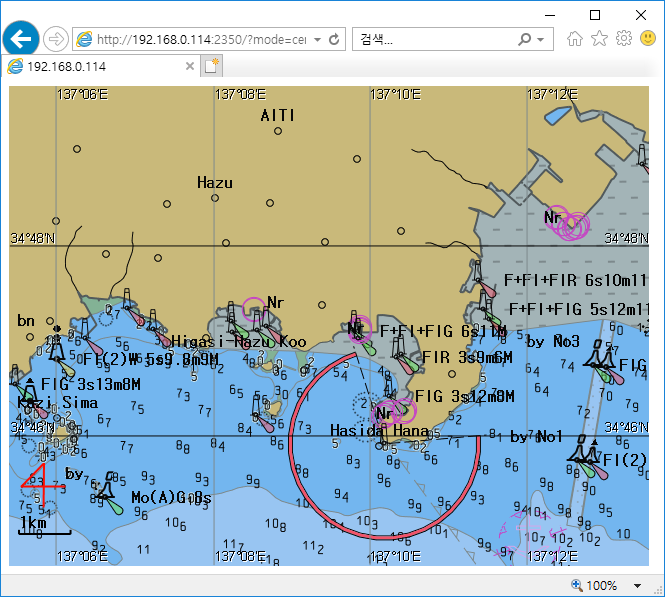665x597 pixels.
Task: Click the red north arrow symbol
Action: tap(39, 482)
